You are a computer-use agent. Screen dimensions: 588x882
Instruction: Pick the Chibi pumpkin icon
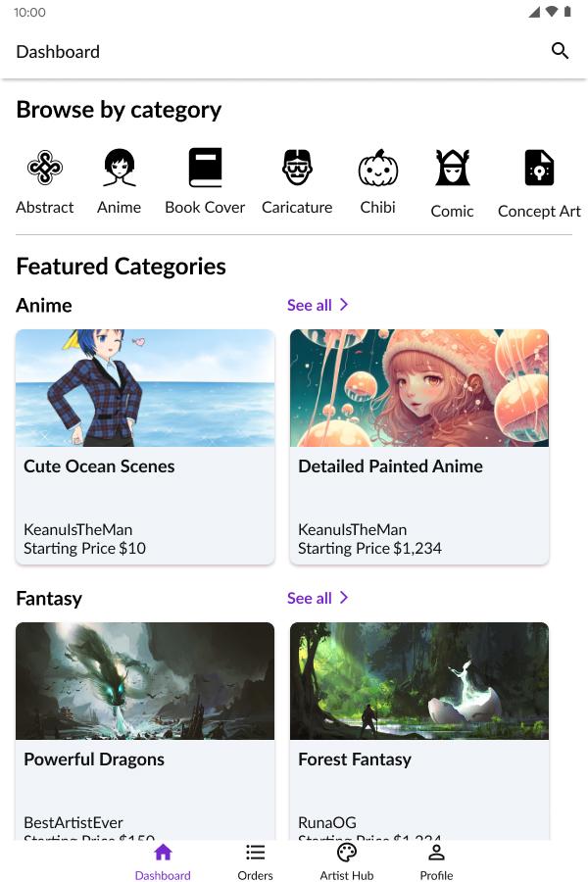(x=377, y=168)
